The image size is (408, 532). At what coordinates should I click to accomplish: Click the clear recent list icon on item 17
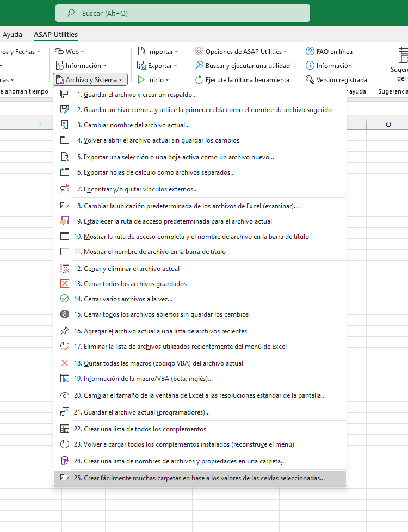pyautogui.click(x=65, y=347)
